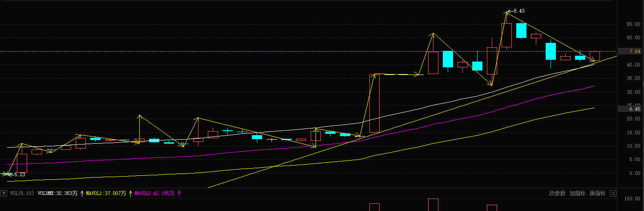644x211 pixels.
Task: Open 改参数 to change indicator parameters
Action: click(558, 194)
